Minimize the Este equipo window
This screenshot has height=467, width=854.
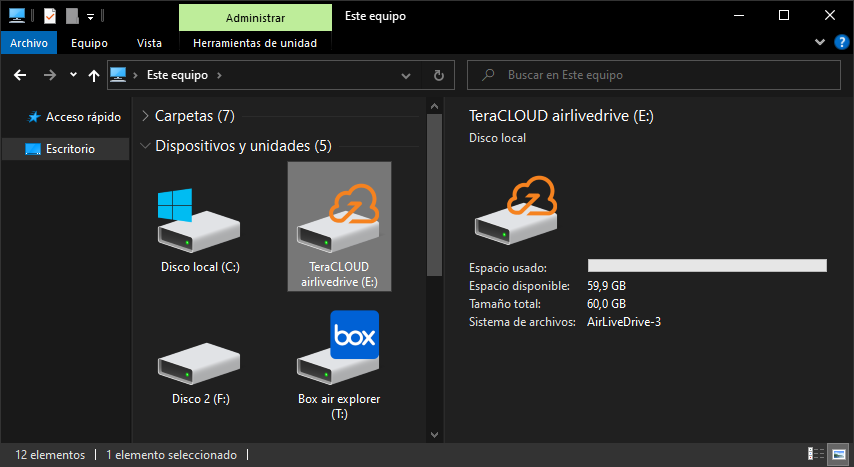click(x=739, y=15)
